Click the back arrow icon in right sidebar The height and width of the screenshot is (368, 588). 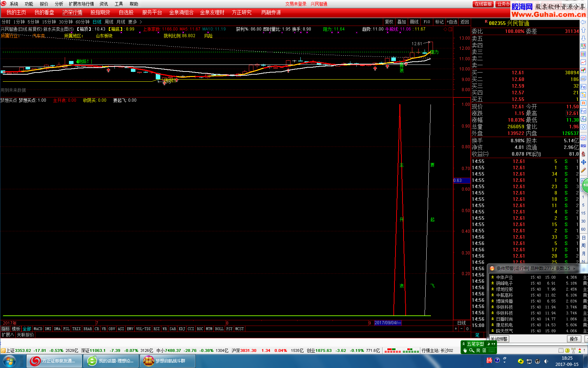coord(583,22)
